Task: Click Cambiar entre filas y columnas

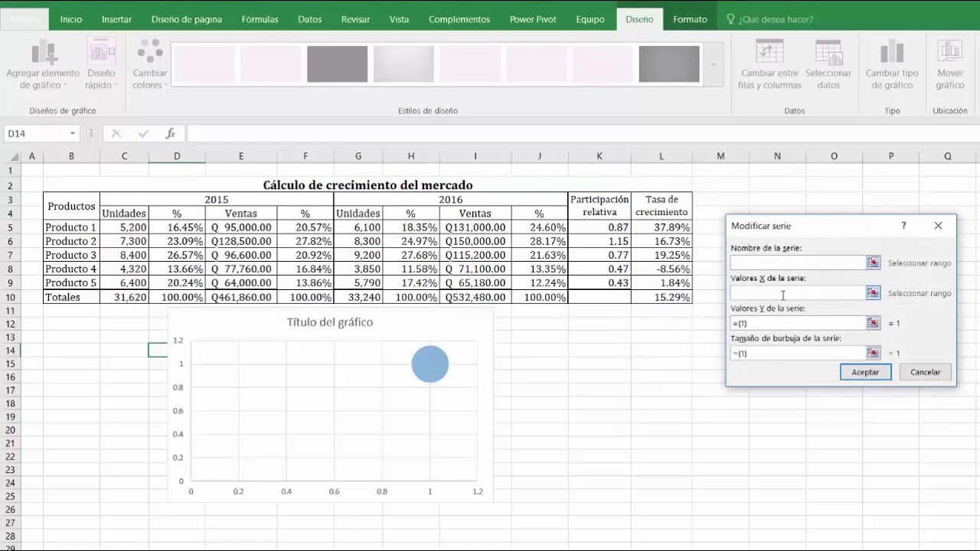Action: [769, 65]
